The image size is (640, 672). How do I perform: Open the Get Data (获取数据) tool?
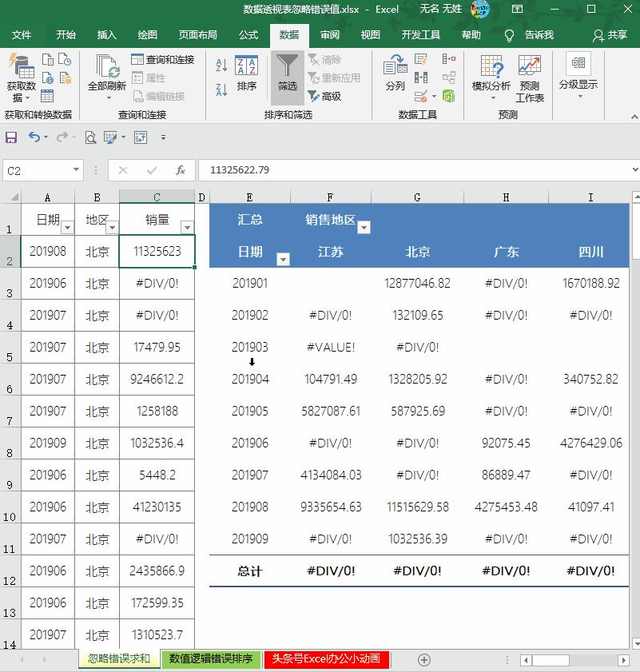click(21, 75)
